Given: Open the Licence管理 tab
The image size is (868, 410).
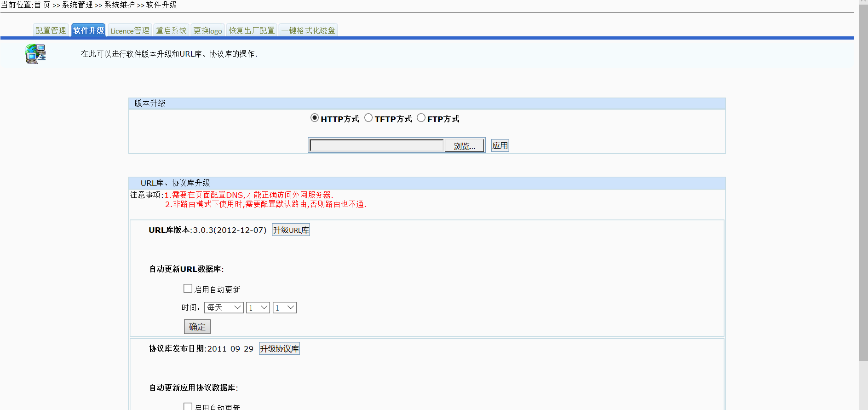Looking at the screenshot, I should [130, 30].
